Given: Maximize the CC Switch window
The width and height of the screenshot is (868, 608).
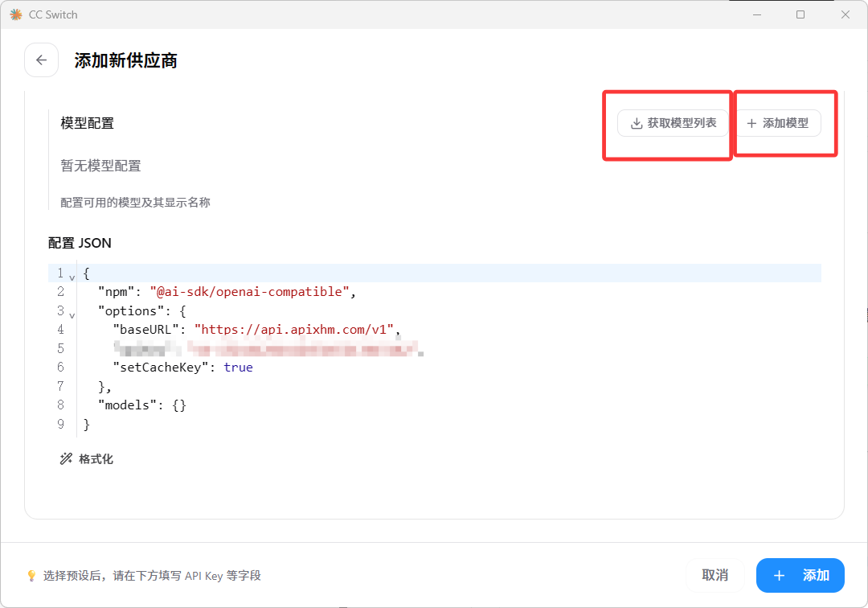Looking at the screenshot, I should point(800,14).
